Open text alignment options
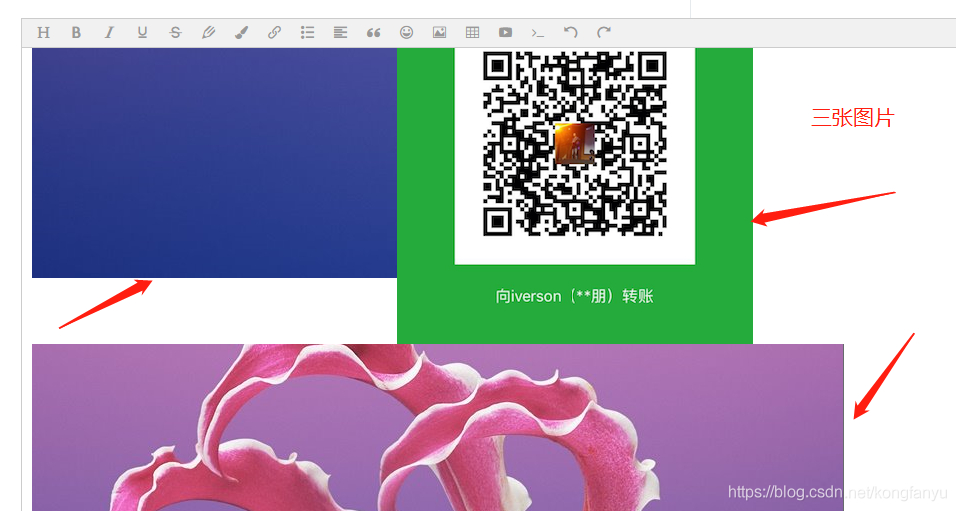 point(340,32)
